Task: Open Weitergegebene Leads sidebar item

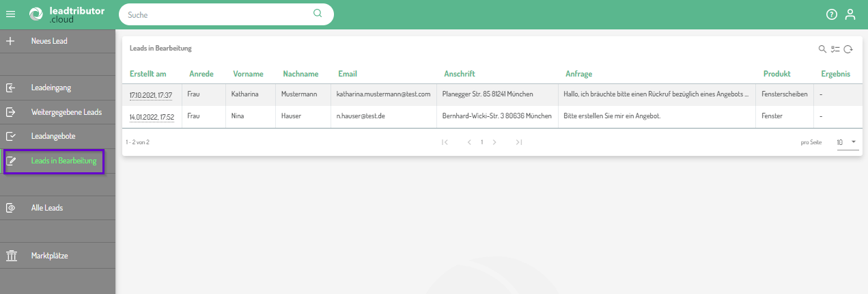Action: (x=66, y=111)
